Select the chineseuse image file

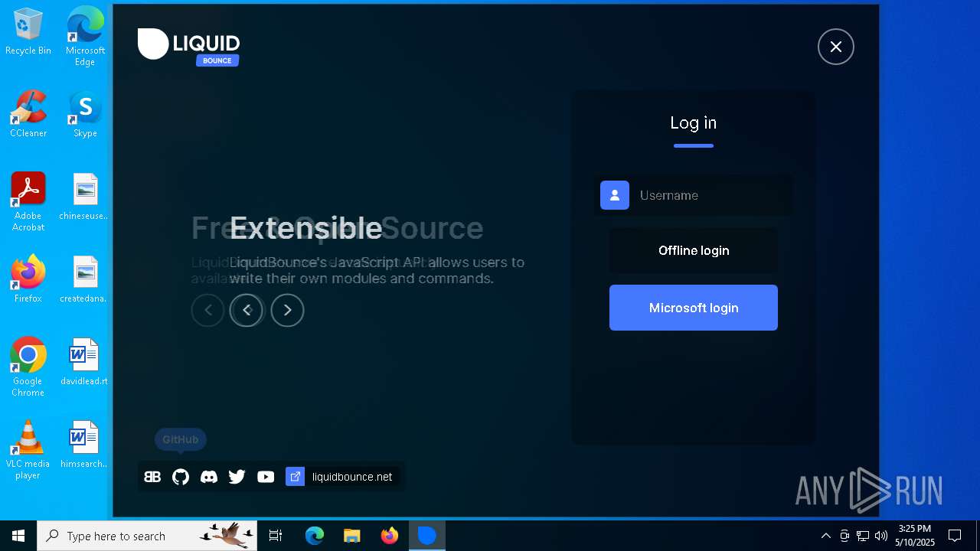(85, 197)
